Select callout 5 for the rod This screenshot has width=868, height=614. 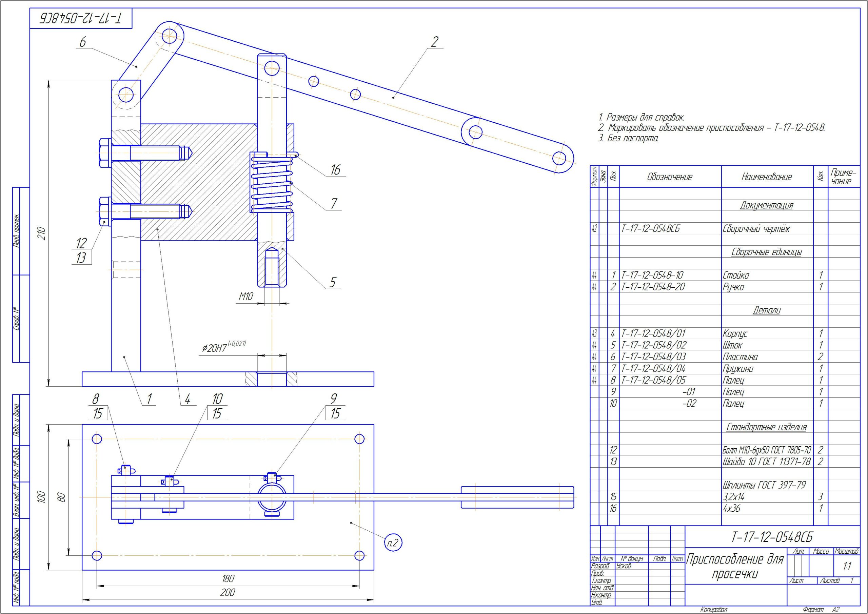[332, 282]
